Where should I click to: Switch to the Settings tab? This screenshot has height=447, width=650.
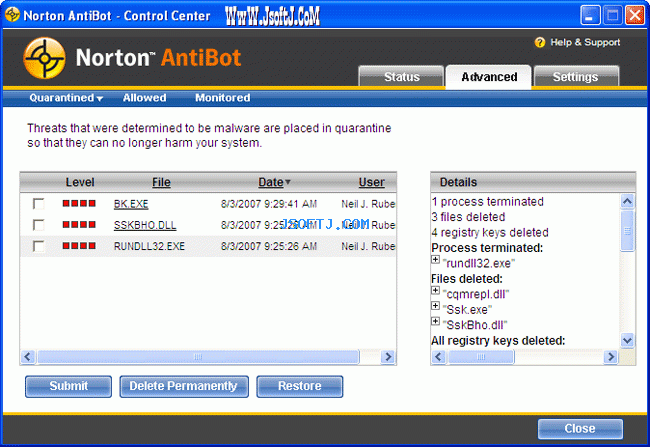point(576,76)
